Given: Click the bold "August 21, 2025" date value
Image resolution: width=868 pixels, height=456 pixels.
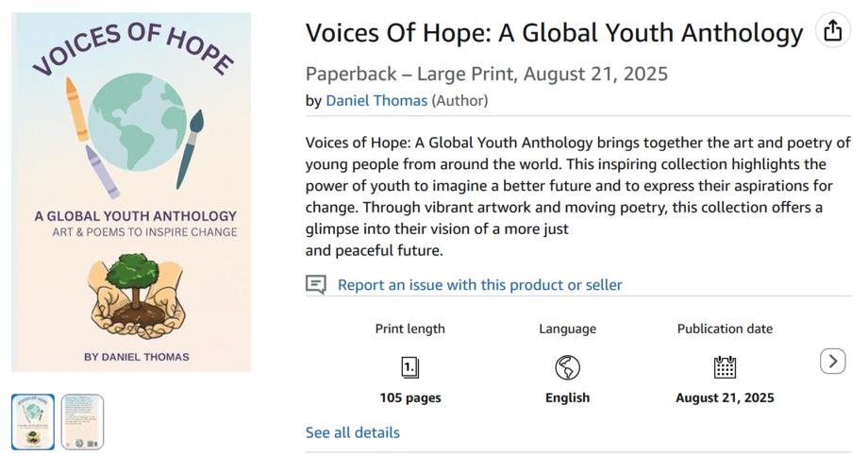Looking at the screenshot, I should (725, 397).
